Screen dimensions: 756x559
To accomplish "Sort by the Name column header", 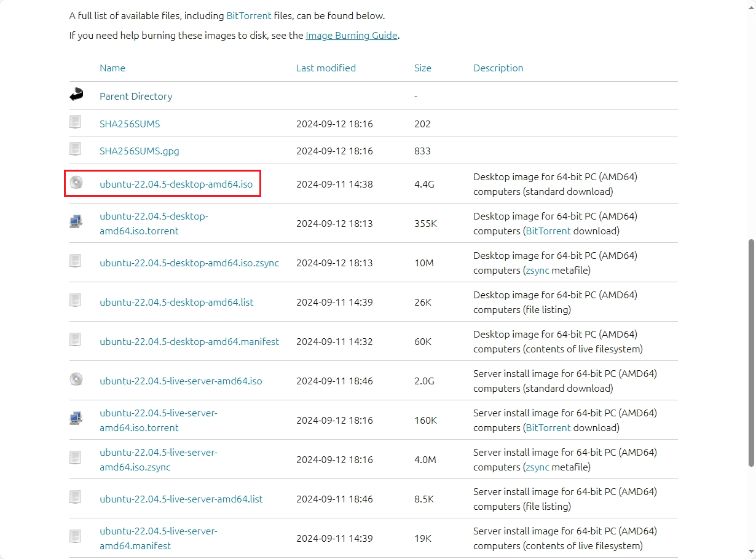I will 112,68.
